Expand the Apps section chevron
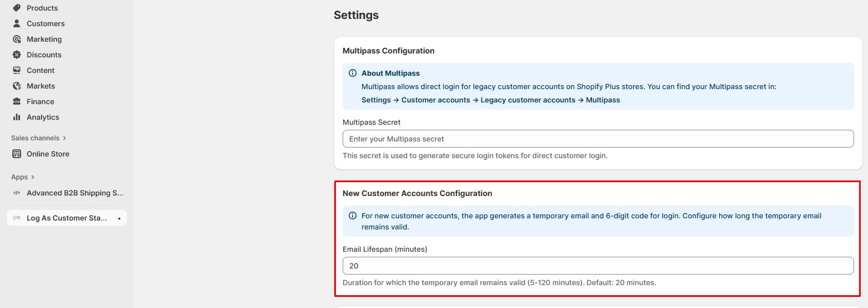This screenshot has height=308, width=868. coord(33,177)
